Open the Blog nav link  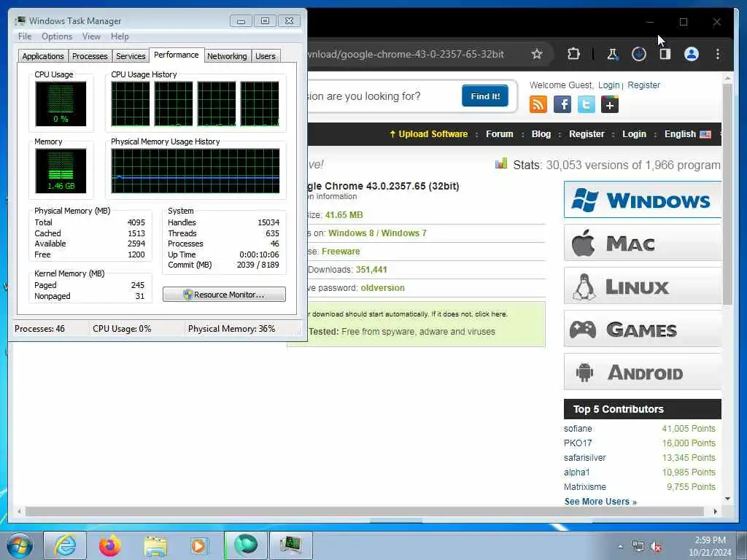tap(541, 134)
